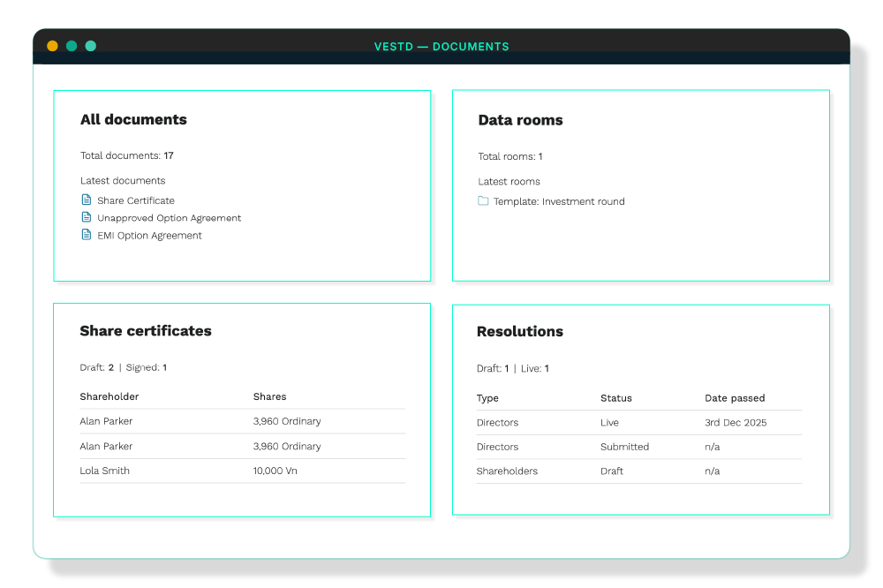Image resolution: width=883 pixels, height=588 pixels.
Task: Select the 10,000 Vn shares cell
Action: (x=275, y=471)
